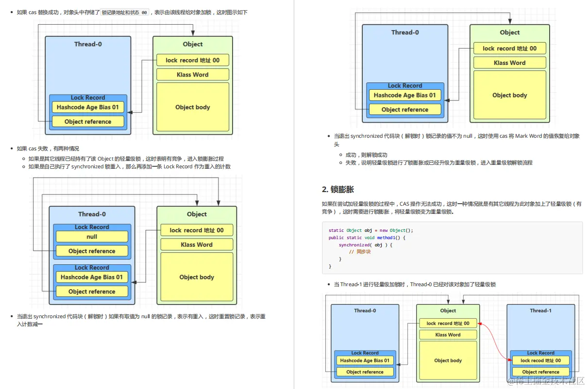
Task: Click the "lock record 地址 00" box in top-left Object diagram
Action: pos(192,60)
